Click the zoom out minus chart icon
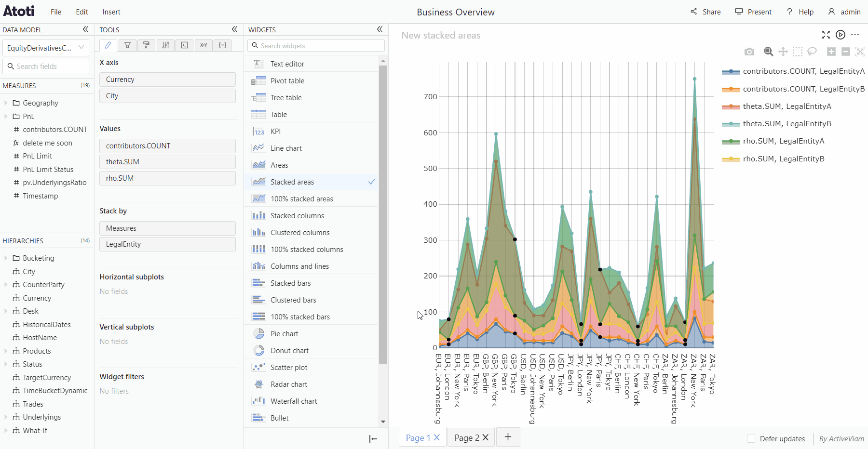The width and height of the screenshot is (868, 449). click(x=846, y=52)
